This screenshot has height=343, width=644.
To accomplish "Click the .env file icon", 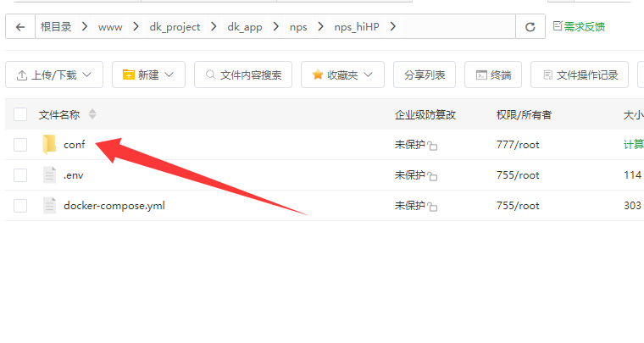I will click(x=49, y=175).
